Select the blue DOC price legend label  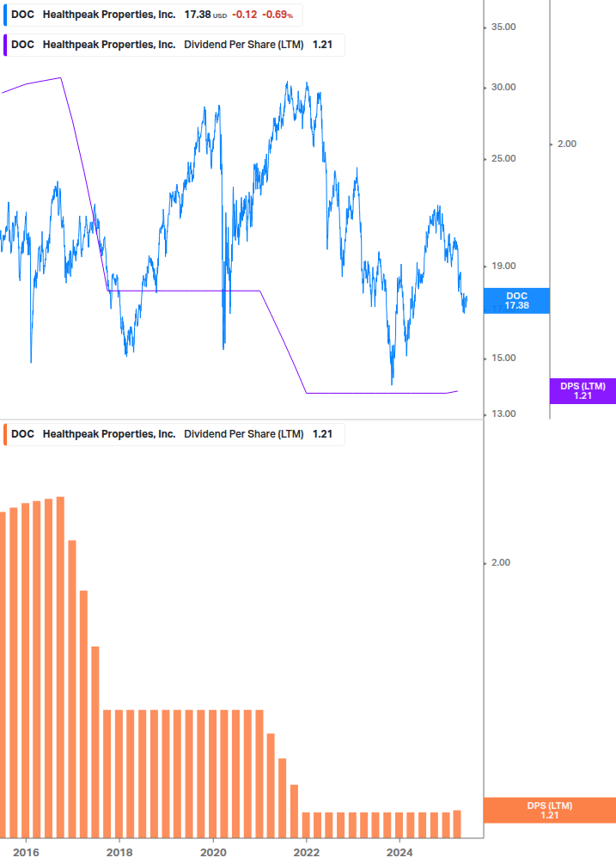153,15
